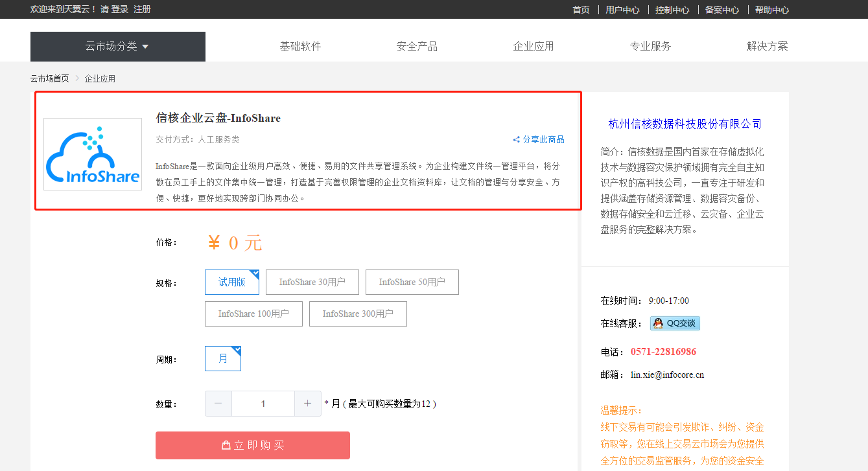
Task: Click the product title 信核企业云盘-InfoShare
Action: (218, 118)
